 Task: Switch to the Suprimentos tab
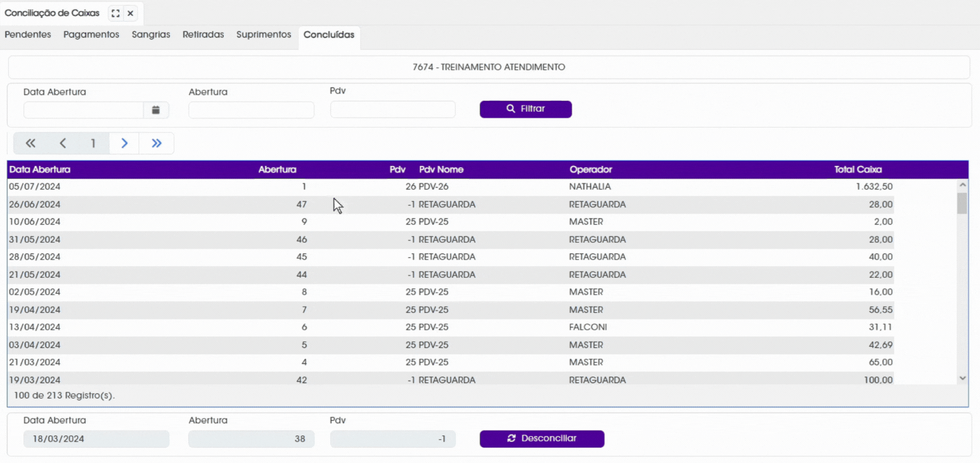[264, 35]
